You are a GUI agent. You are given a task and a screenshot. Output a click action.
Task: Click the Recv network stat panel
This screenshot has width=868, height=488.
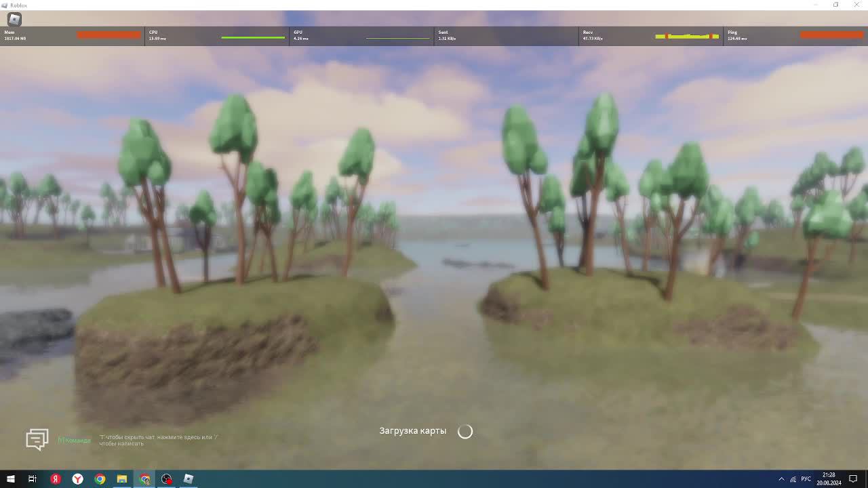tap(651, 36)
